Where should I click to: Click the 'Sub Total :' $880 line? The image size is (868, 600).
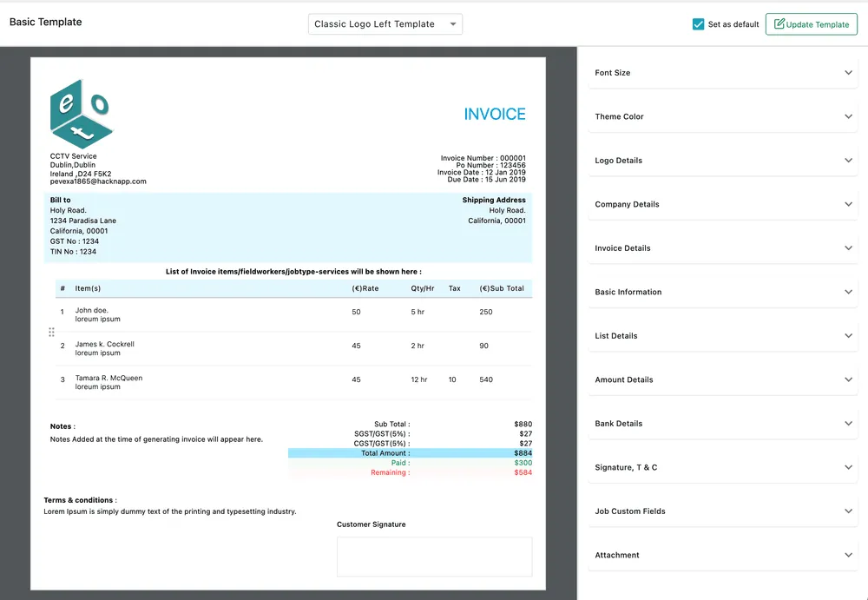pyautogui.click(x=411, y=424)
